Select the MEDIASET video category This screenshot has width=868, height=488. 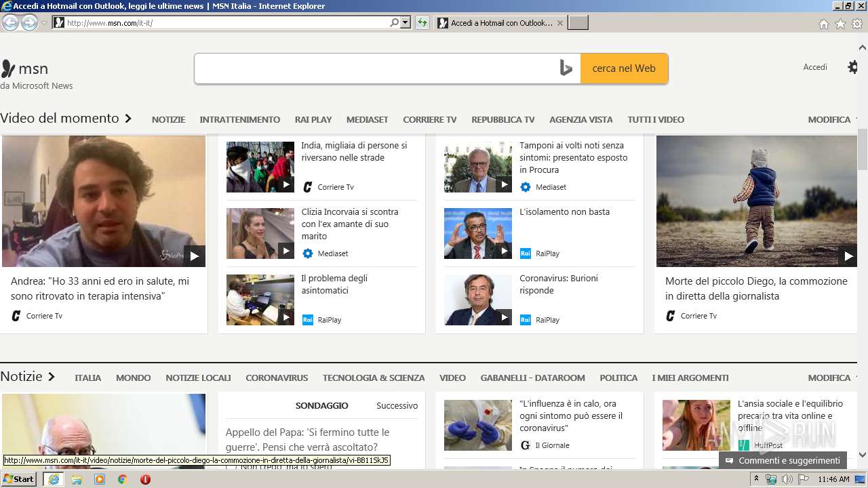point(367,119)
